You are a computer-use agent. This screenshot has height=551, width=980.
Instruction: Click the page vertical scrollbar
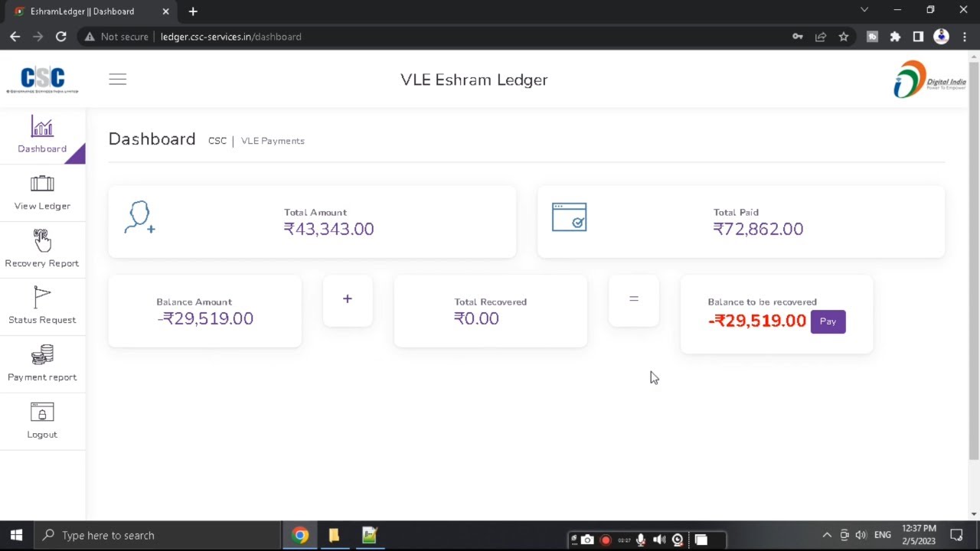(x=973, y=260)
